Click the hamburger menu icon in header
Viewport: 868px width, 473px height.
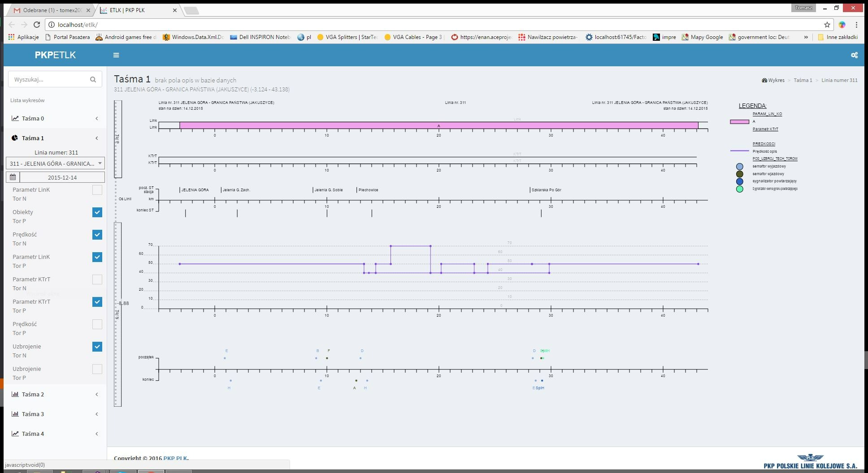[x=116, y=55]
